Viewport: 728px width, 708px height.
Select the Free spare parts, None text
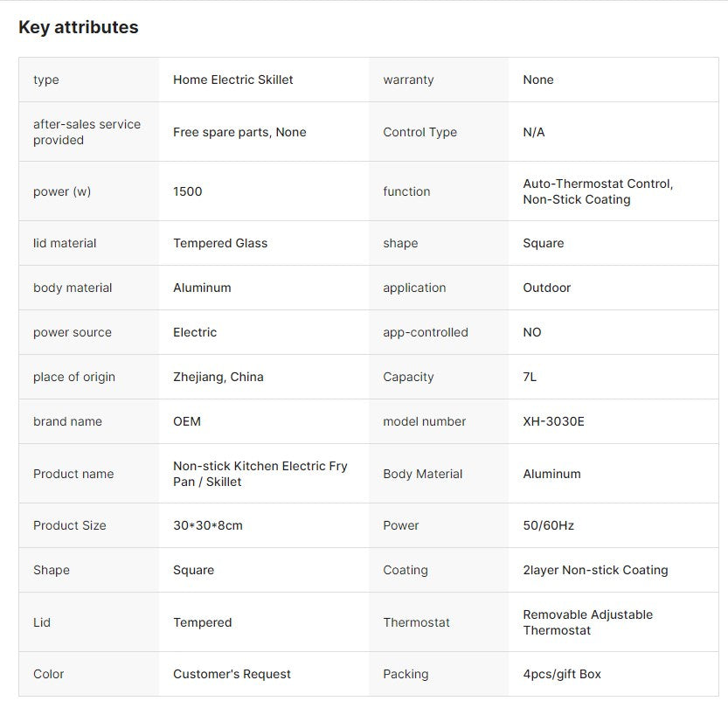click(239, 132)
